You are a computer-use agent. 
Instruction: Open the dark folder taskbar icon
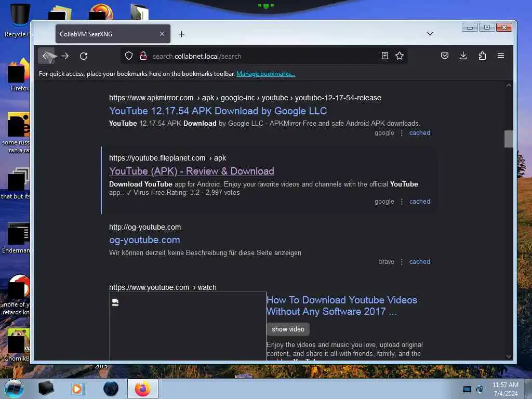click(46, 389)
